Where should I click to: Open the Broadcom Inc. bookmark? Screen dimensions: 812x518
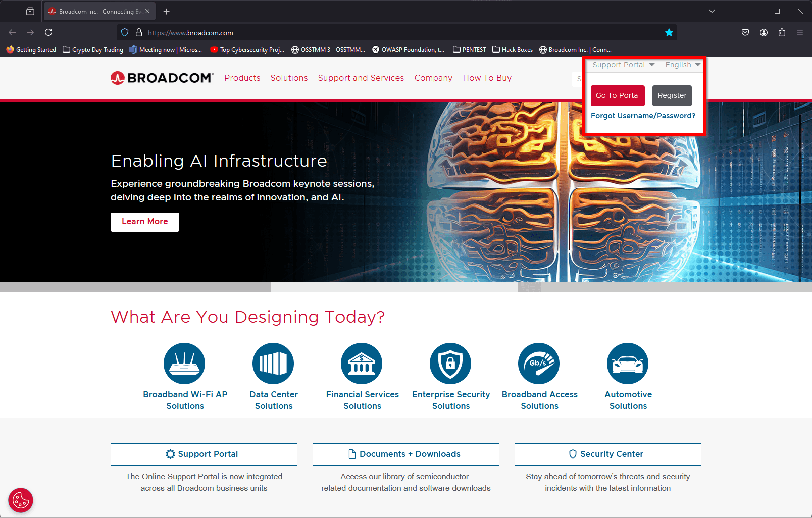pos(575,49)
